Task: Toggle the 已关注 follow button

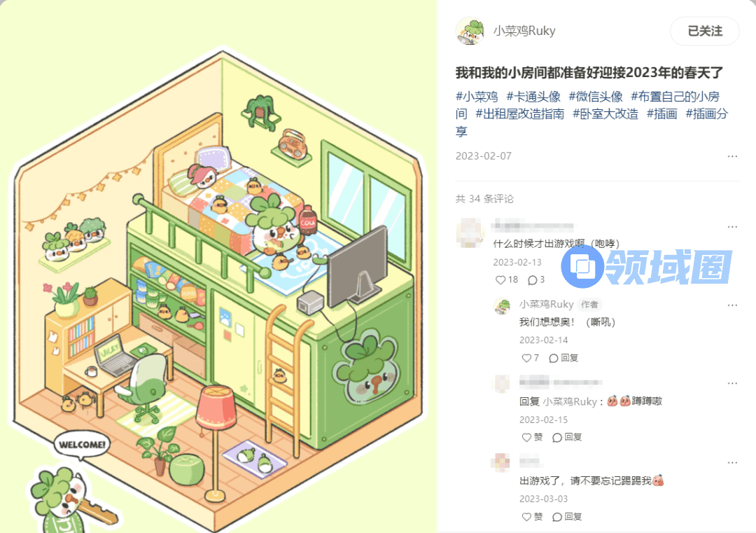Action: click(x=704, y=32)
